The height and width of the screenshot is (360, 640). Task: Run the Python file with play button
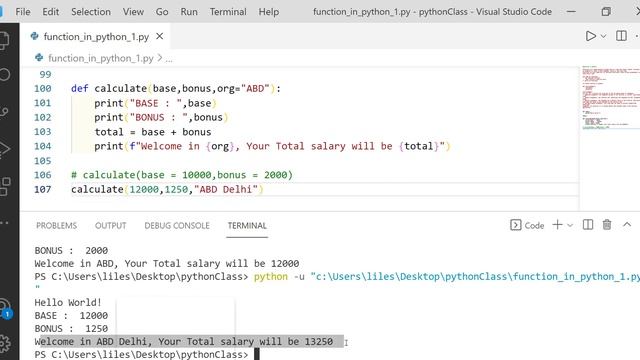click(590, 36)
